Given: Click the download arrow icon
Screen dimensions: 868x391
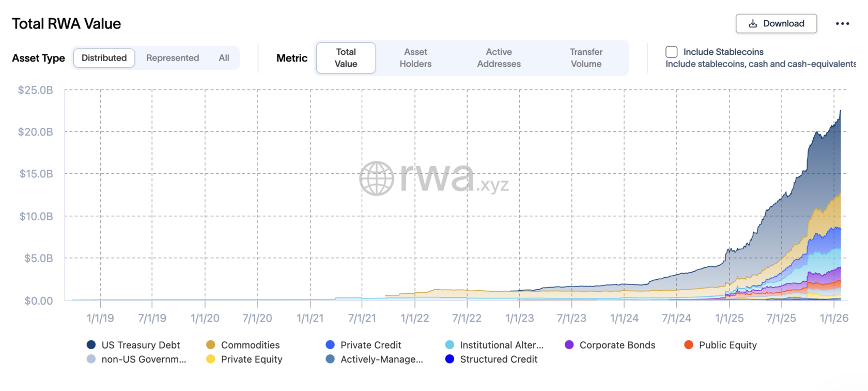Looking at the screenshot, I should (753, 24).
